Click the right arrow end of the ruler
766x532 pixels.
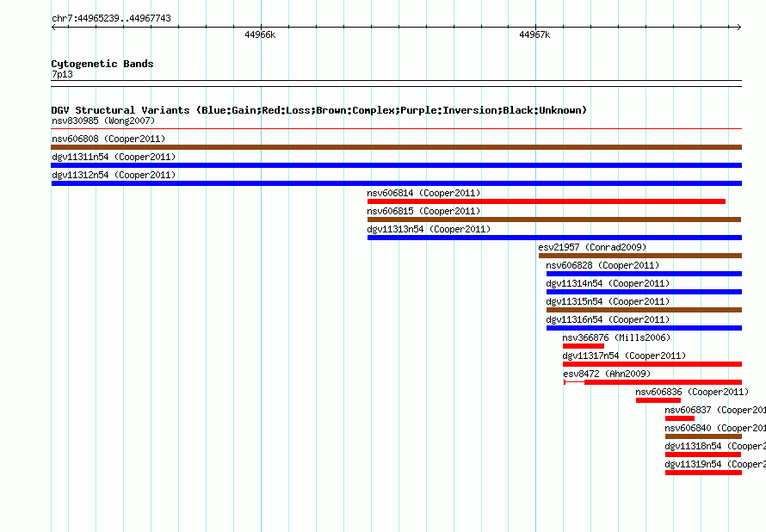pyautogui.click(x=739, y=28)
